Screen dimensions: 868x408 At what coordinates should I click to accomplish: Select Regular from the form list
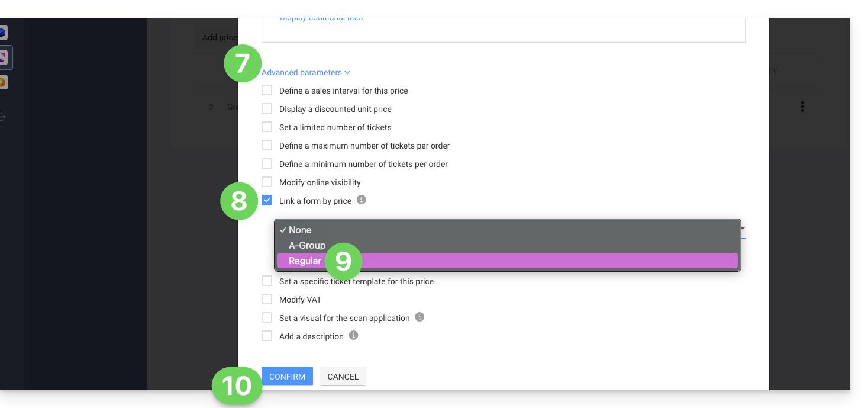click(305, 261)
